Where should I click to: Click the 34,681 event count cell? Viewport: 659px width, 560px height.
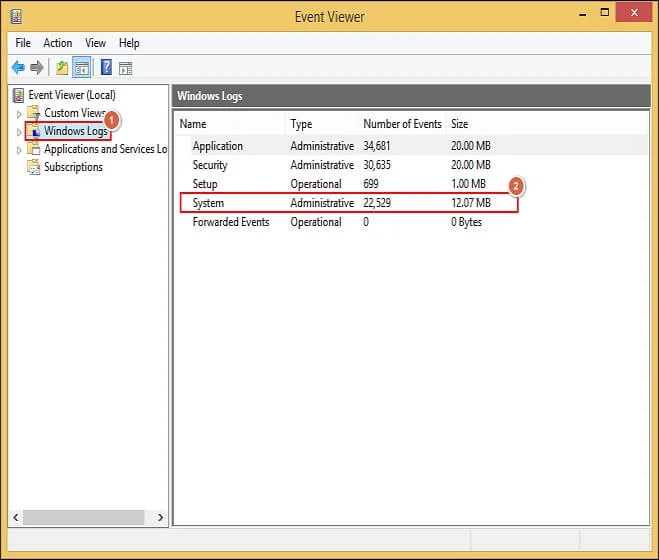pyautogui.click(x=377, y=146)
